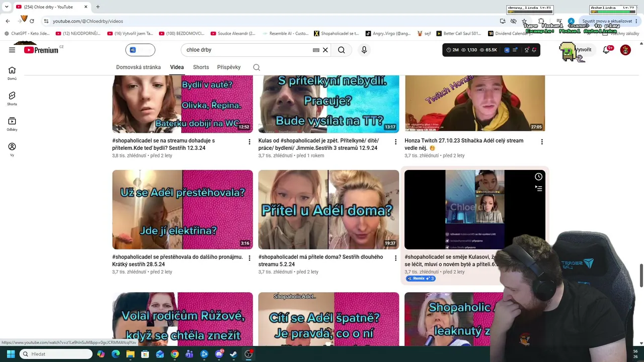The image size is (644, 362).
Task: Close the 'Chloe drby - YouTube' browser tab
Action: point(86,7)
